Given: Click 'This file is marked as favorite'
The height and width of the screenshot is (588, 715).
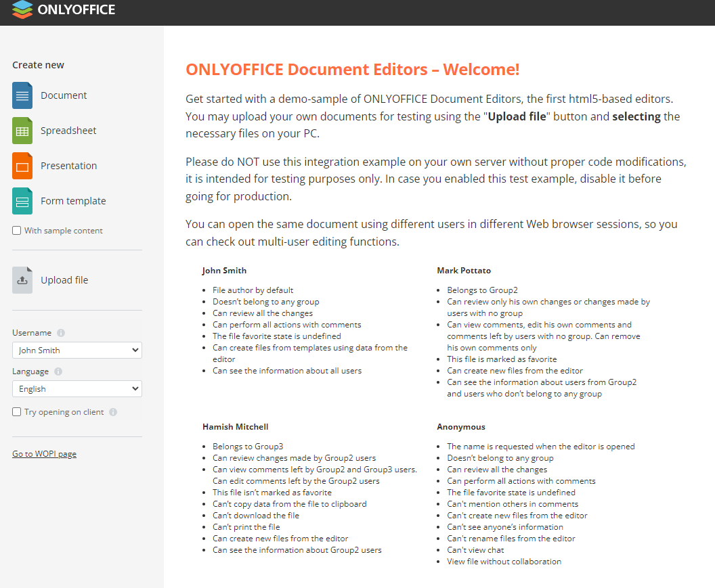Looking at the screenshot, I should 502,359.
